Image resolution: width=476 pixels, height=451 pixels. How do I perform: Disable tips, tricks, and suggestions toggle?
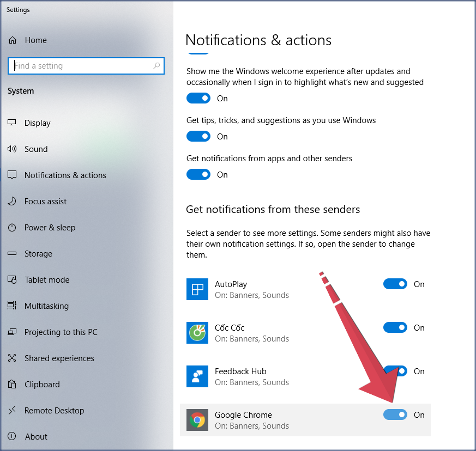[198, 137]
